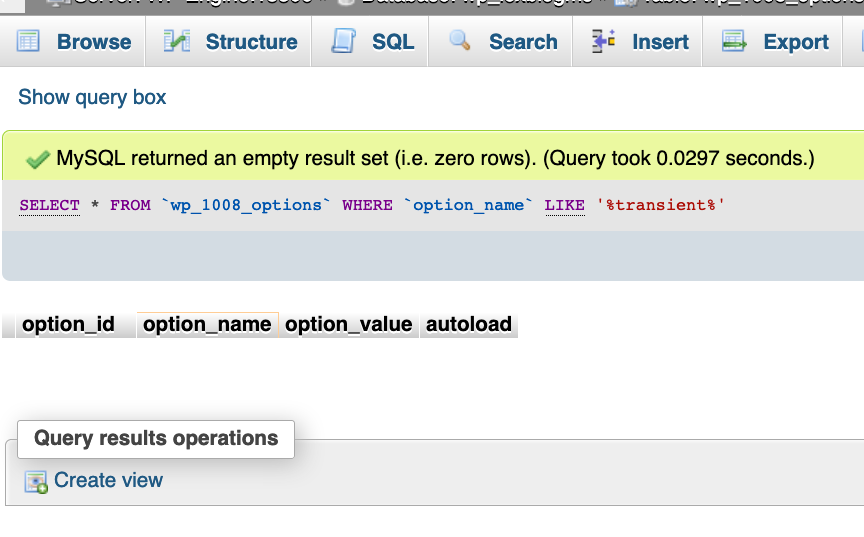Go to the Search tab
864x537 pixels.
point(500,42)
